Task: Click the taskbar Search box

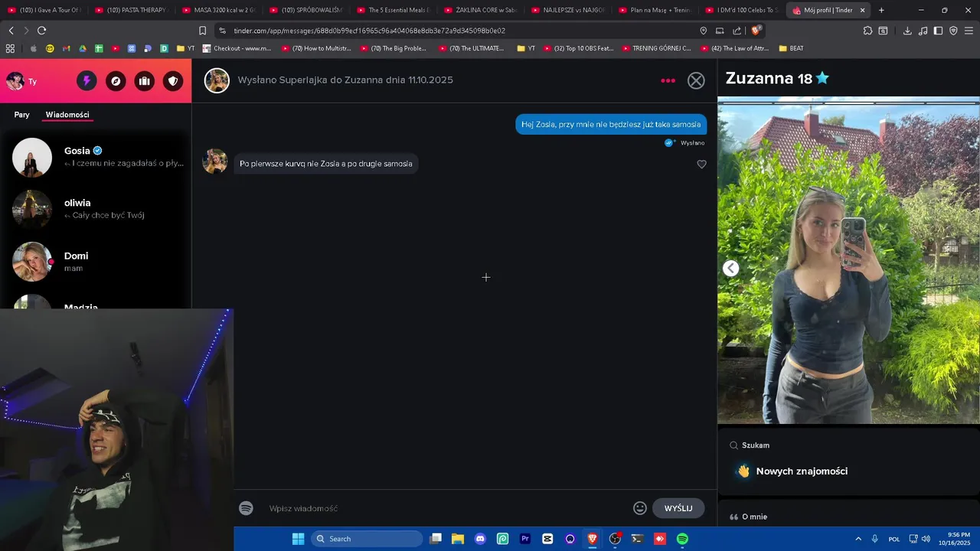Action: pos(367,539)
